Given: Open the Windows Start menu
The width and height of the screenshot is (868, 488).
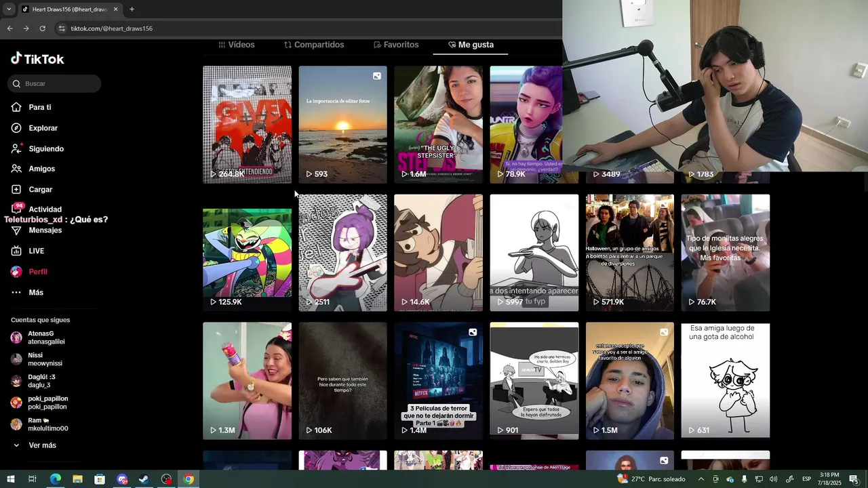Looking at the screenshot, I should (11, 479).
